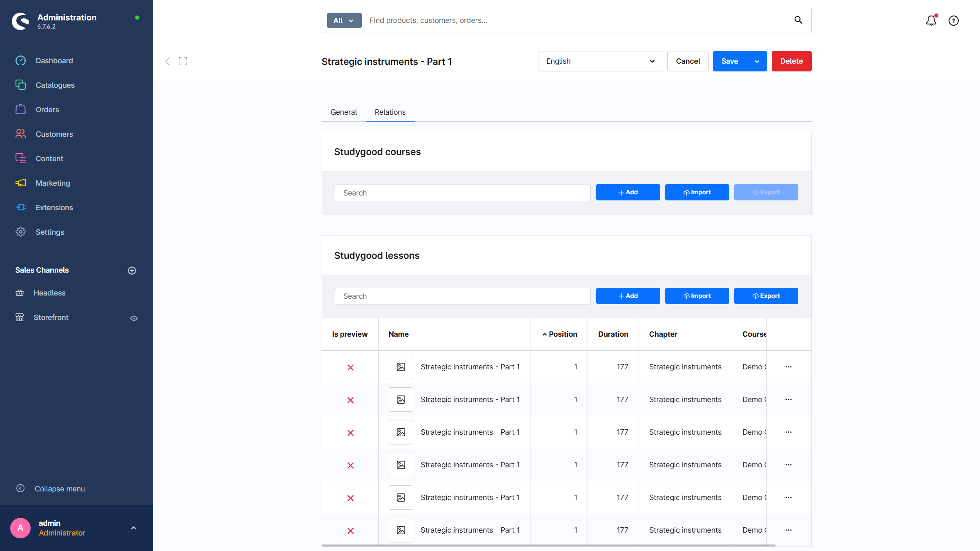Expand the Save button dropdown arrow
The width and height of the screenshot is (980, 551).
pyautogui.click(x=757, y=61)
